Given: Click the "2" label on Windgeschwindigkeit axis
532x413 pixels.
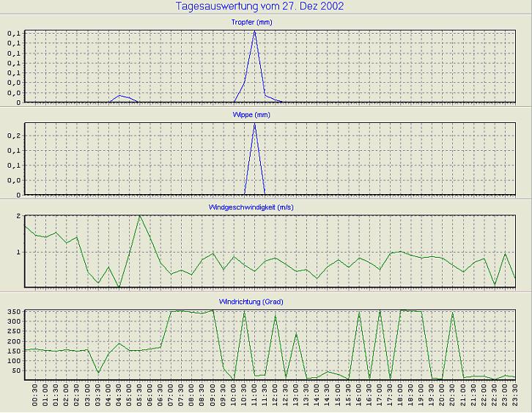Looking at the screenshot, I should (17, 217).
